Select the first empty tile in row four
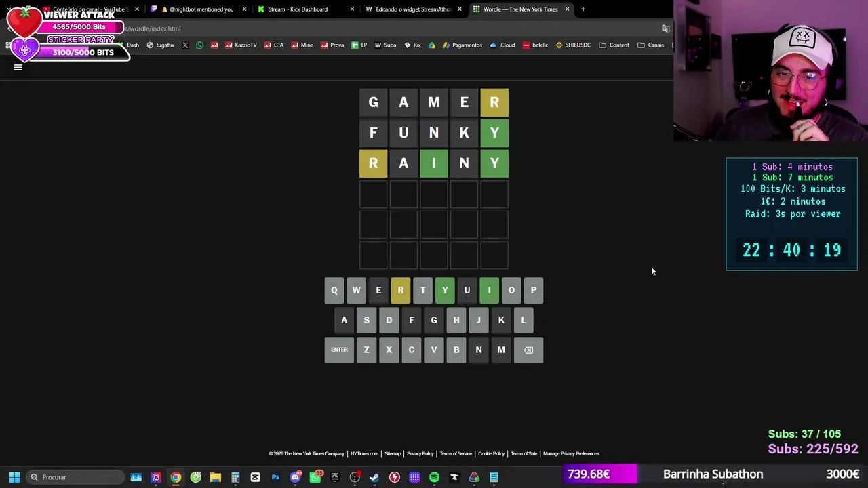Image resolution: width=868 pixels, height=488 pixels. [373, 194]
